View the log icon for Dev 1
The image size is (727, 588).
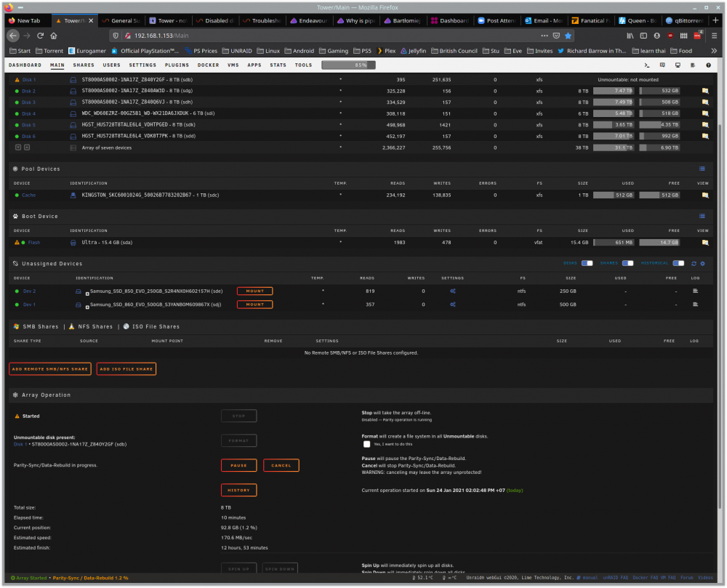click(695, 305)
